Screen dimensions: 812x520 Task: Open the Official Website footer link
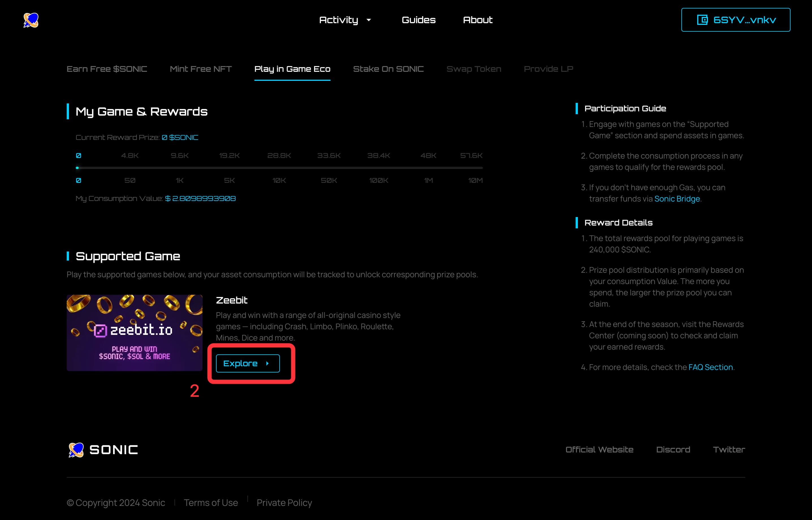(x=599, y=450)
